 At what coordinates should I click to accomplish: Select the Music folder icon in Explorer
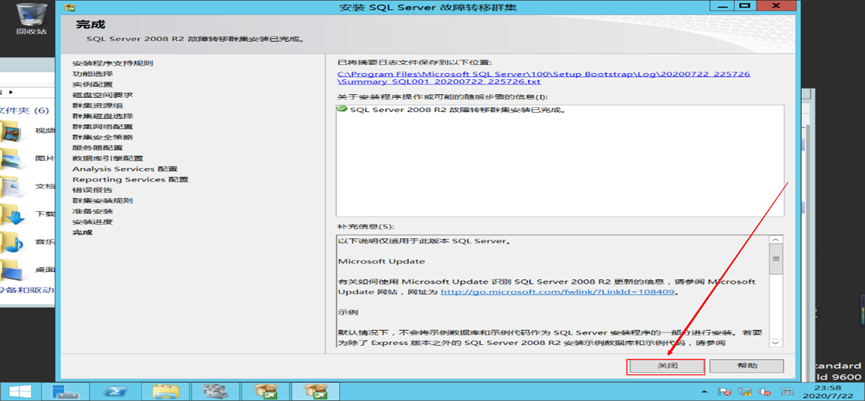pyautogui.click(x=11, y=242)
